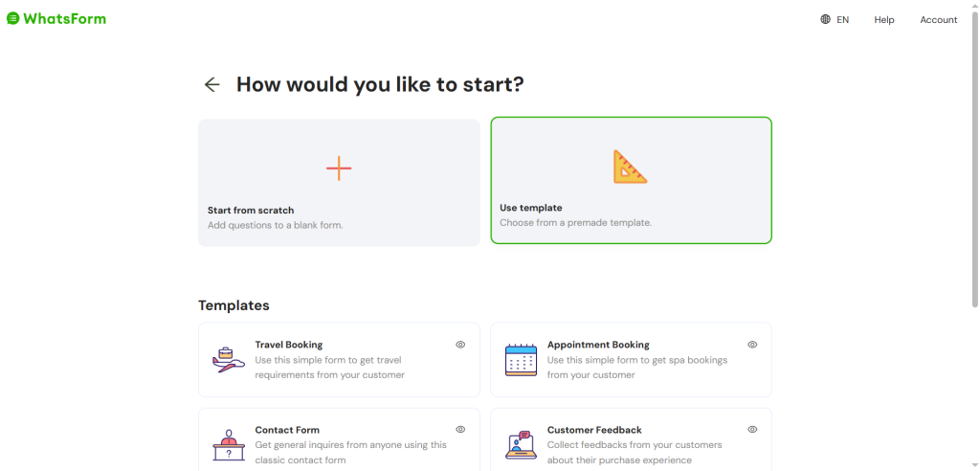This screenshot has height=471, width=980.
Task: Click the Customer Feedback laptop icon
Action: [521, 445]
